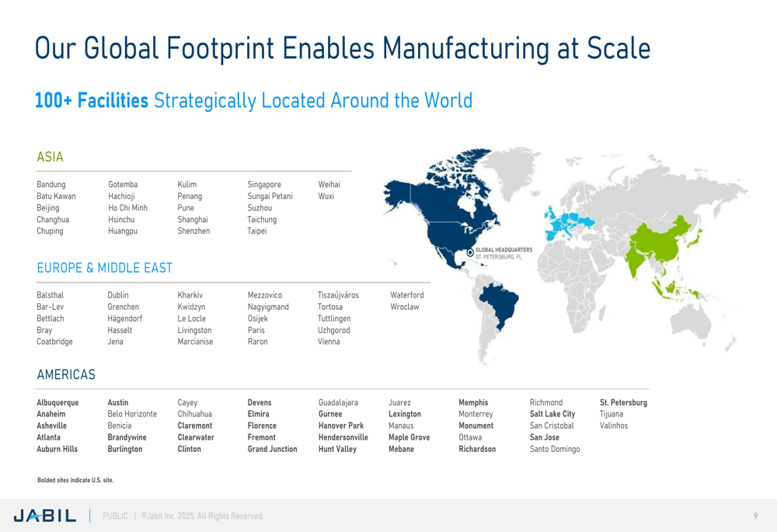Click the 'Grand Junction' entry
The width and height of the screenshot is (777, 532).
tap(272, 449)
